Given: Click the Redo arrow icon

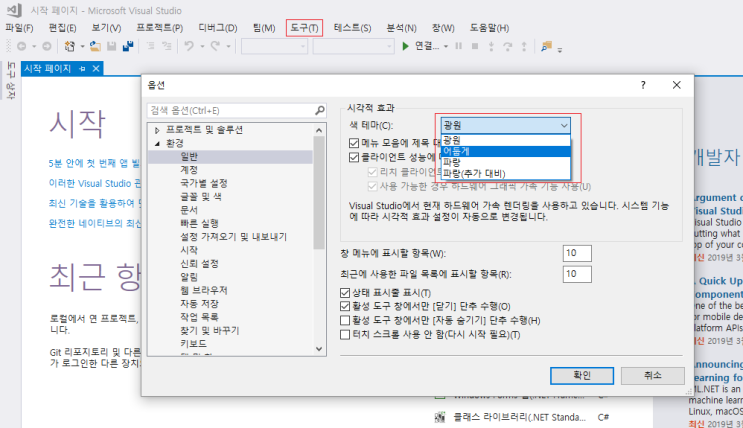Looking at the screenshot, I should 215,46.
